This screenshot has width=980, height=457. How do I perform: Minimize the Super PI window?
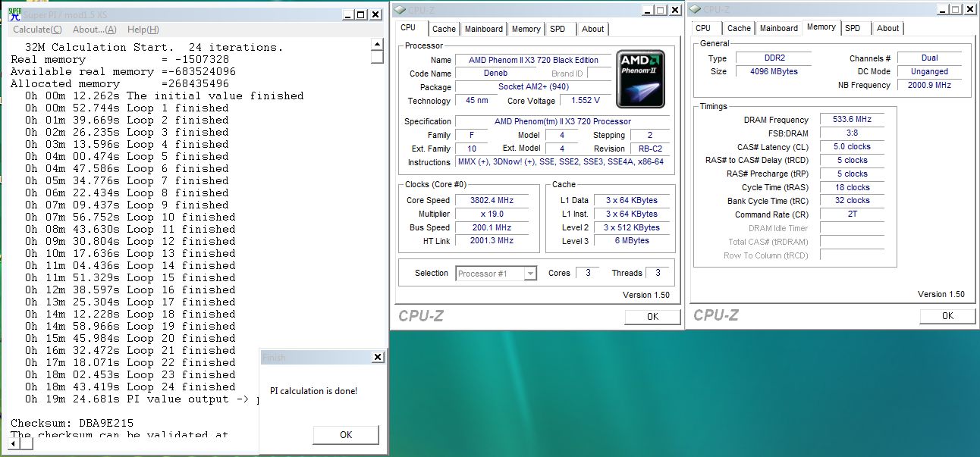[348, 14]
